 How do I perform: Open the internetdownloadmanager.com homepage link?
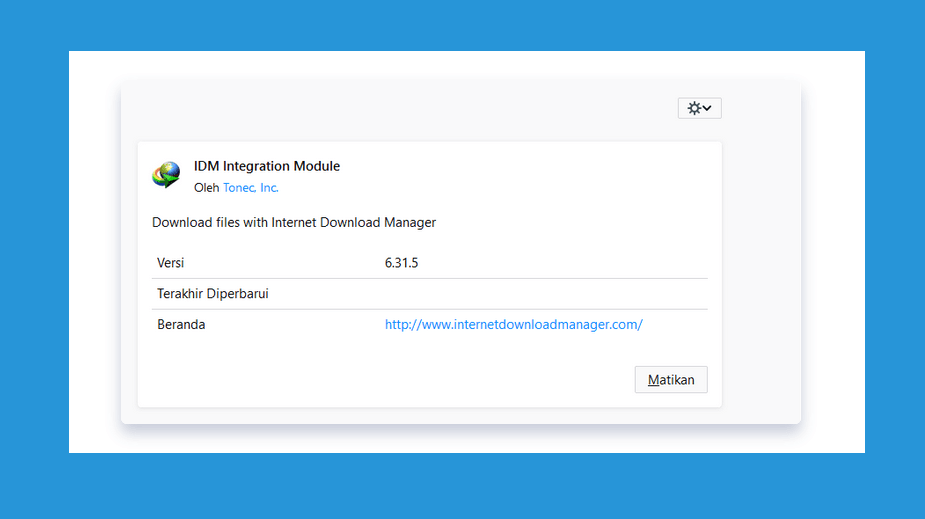point(514,324)
